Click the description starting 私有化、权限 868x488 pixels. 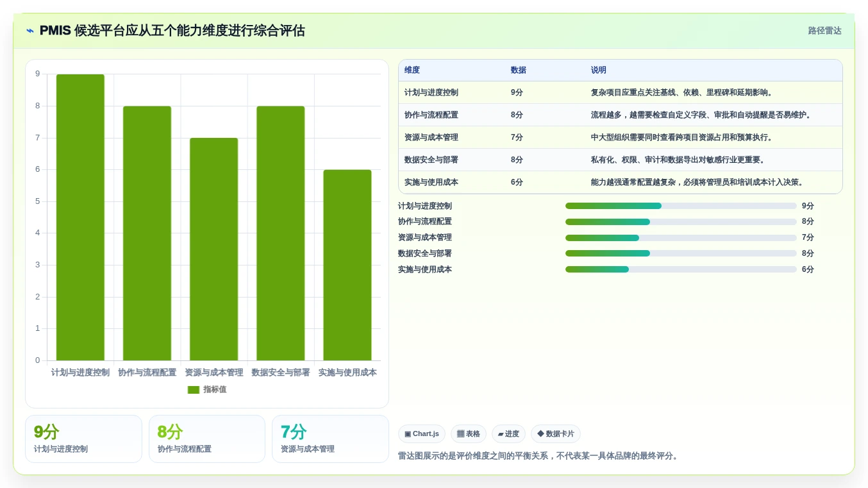(679, 160)
